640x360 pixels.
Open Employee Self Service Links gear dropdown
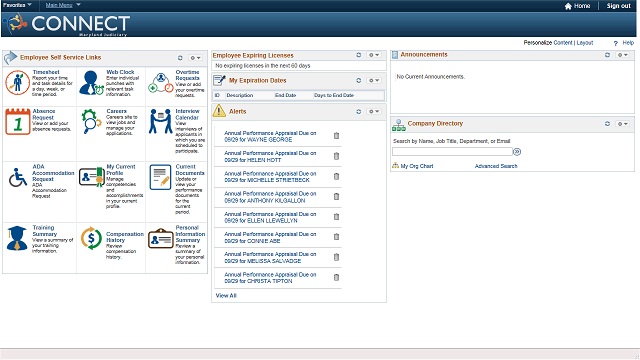tap(196, 58)
